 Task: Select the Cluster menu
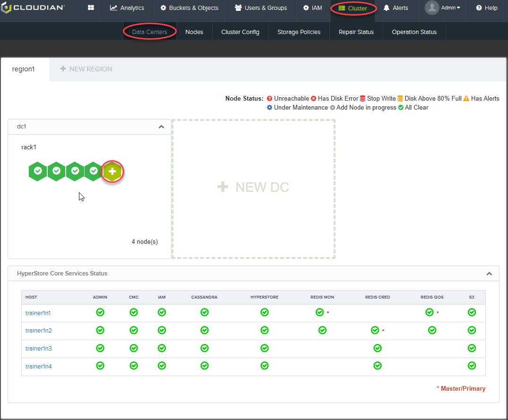tap(353, 8)
